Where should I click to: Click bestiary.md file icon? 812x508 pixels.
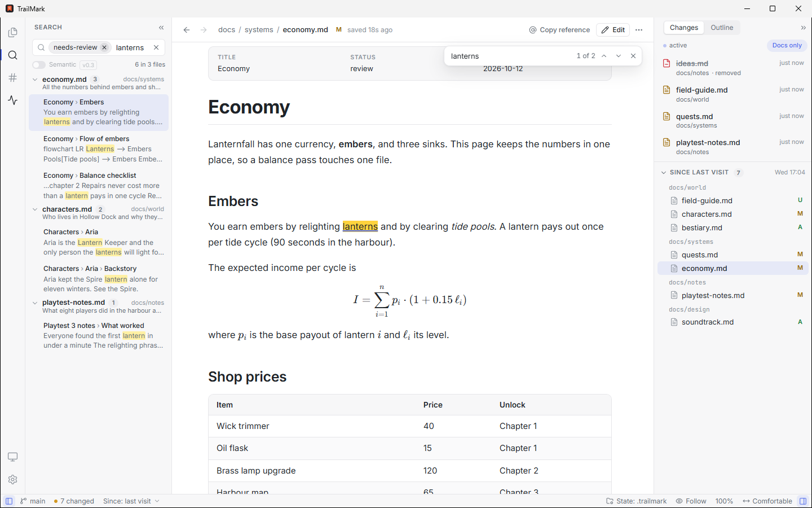coord(674,228)
